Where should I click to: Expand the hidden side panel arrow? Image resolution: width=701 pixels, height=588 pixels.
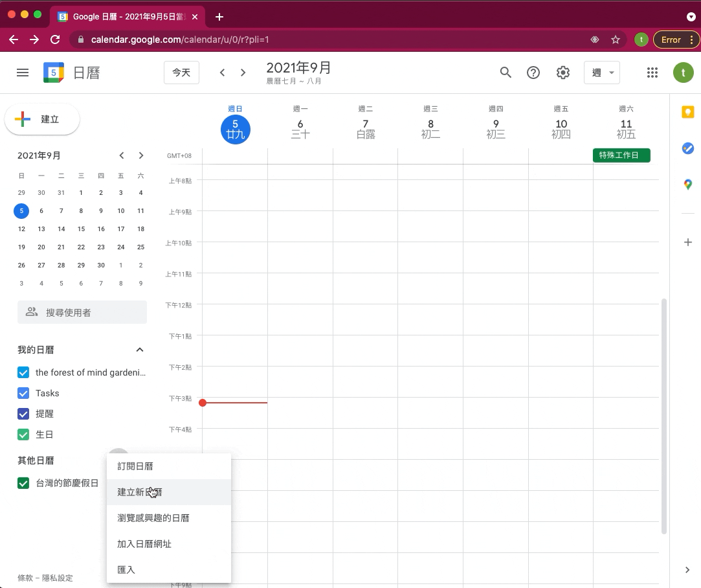(x=687, y=570)
